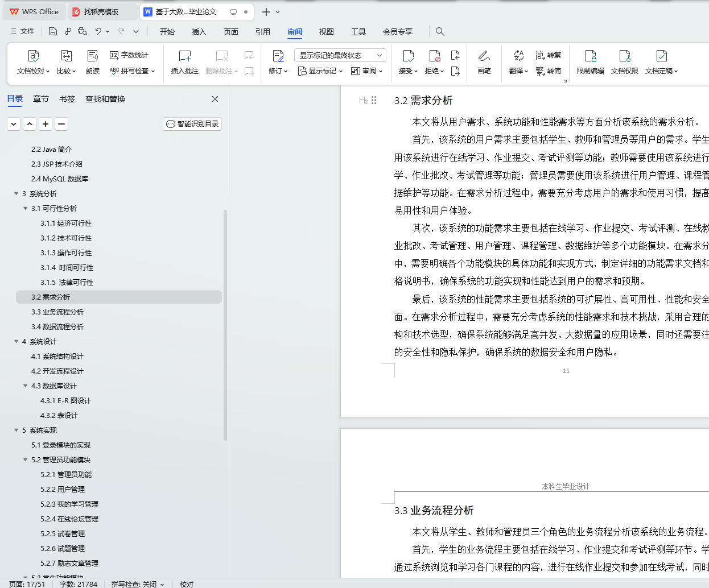Image resolution: width=709 pixels, height=588 pixels.
Task: Click the 修订 track changes icon
Action: point(278,56)
